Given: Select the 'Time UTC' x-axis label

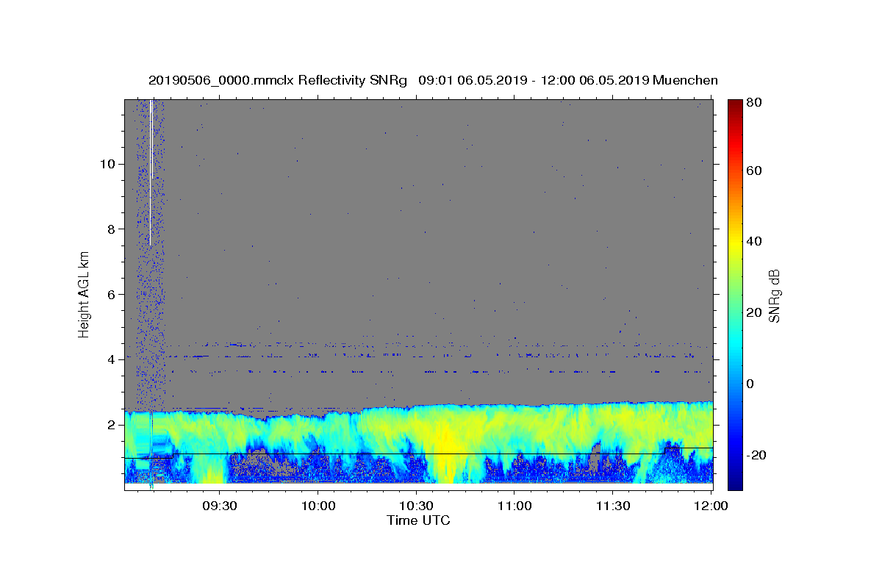Looking at the screenshot, I should [x=418, y=520].
